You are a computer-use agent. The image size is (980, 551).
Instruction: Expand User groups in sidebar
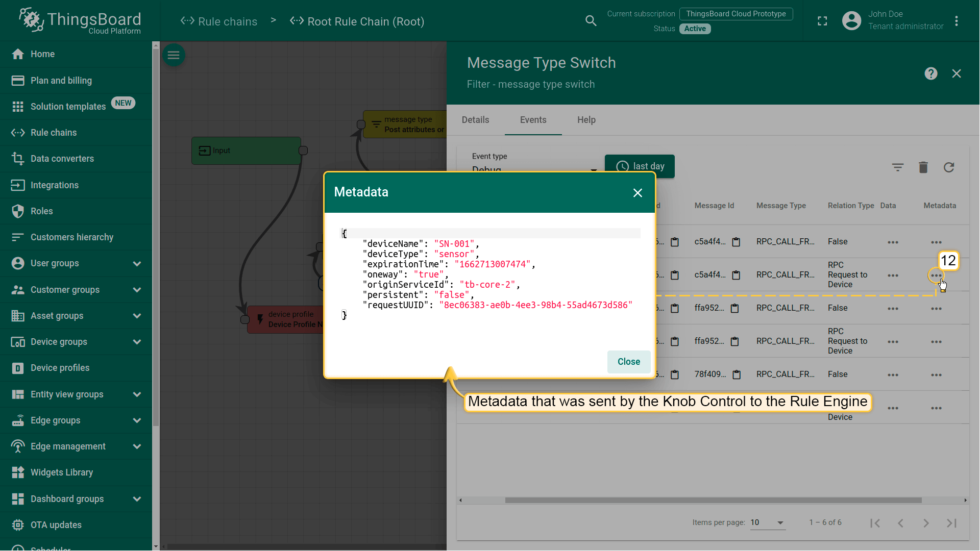tap(137, 264)
